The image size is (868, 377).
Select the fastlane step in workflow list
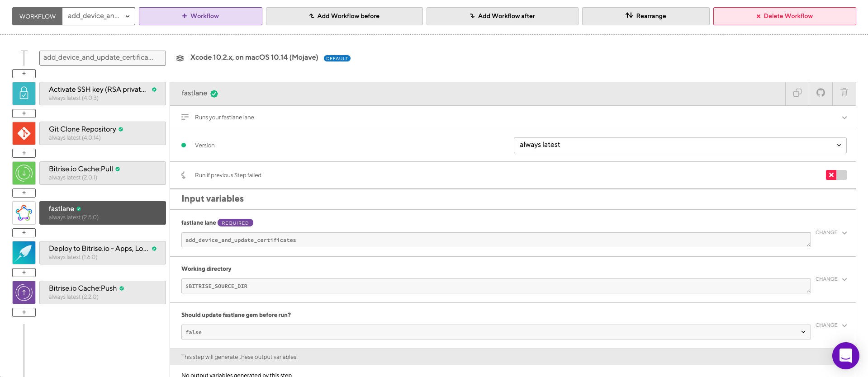(x=103, y=213)
